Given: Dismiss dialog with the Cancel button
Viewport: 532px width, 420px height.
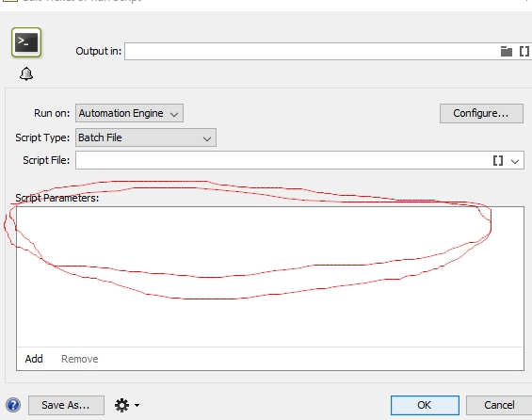Looking at the screenshot, I should 499,405.
